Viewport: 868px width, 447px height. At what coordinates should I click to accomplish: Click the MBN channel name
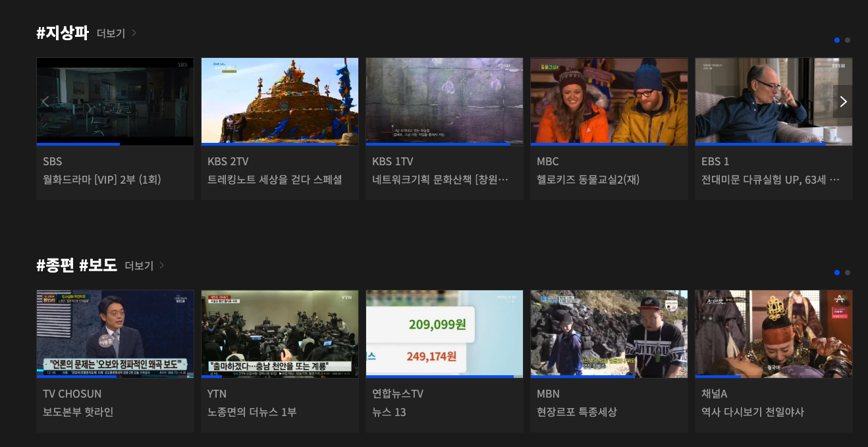click(x=548, y=394)
